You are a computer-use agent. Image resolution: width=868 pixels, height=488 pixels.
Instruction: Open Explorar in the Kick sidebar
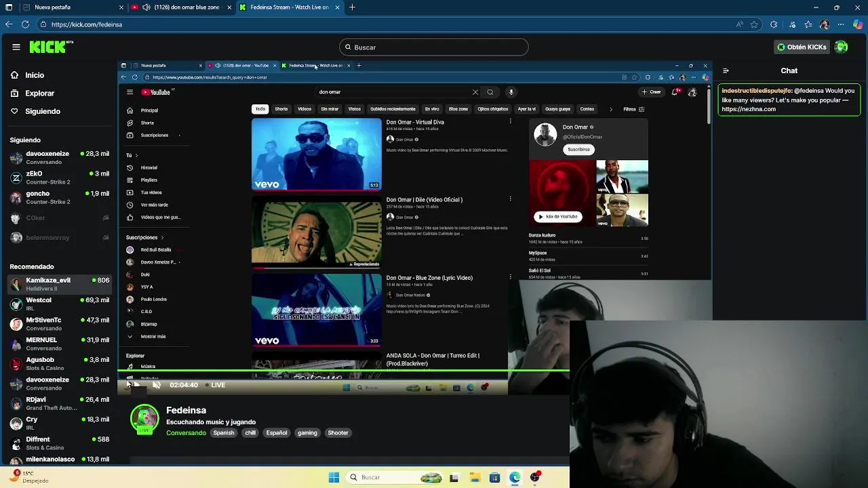[58, 94]
